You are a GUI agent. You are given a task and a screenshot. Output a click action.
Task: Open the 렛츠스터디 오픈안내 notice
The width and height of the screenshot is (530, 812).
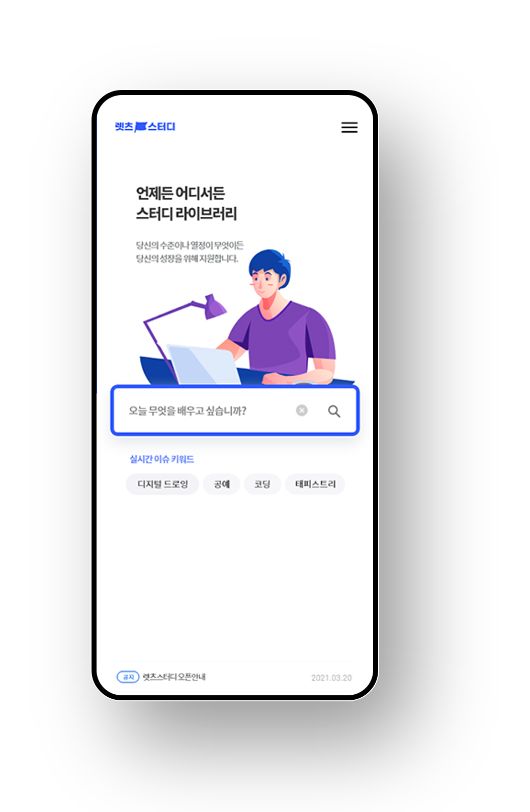174,677
